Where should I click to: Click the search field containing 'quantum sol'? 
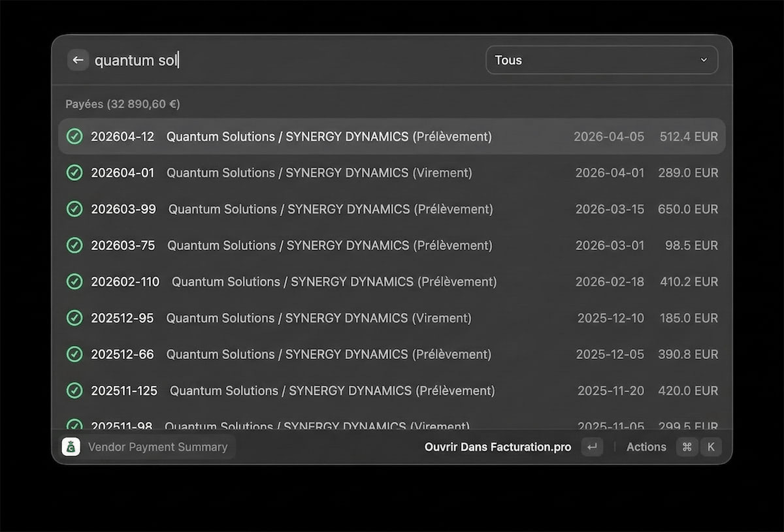click(x=284, y=60)
